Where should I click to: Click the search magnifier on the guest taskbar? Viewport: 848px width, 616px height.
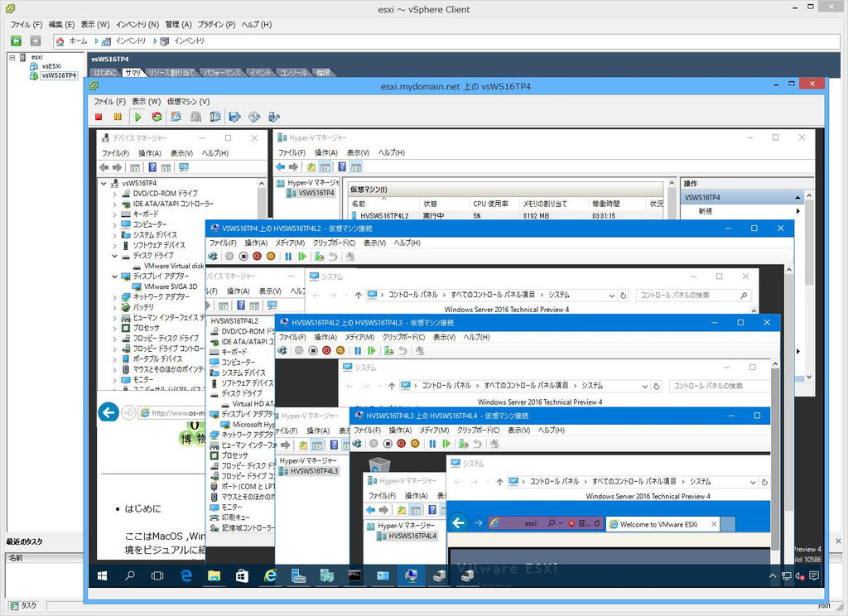click(130, 576)
